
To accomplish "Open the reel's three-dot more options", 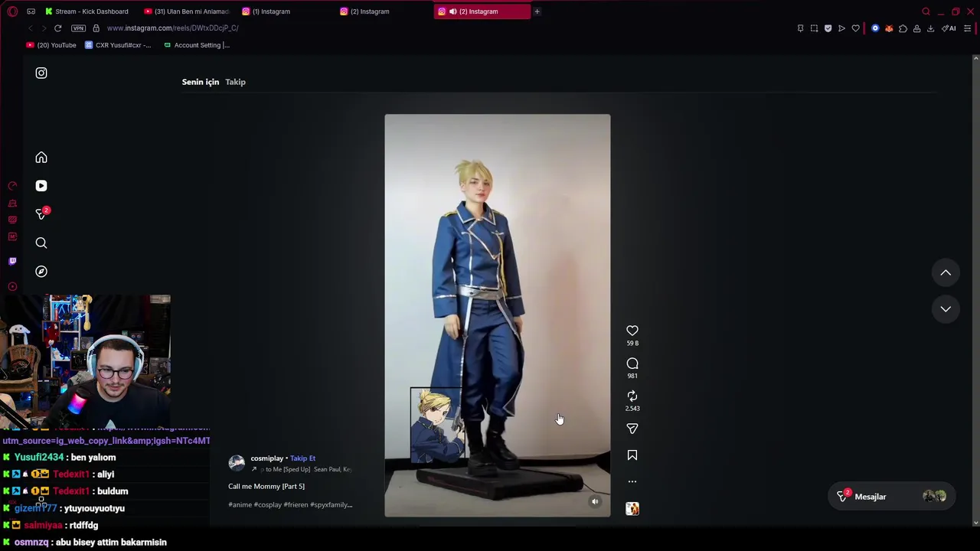I will click(x=632, y=481).
